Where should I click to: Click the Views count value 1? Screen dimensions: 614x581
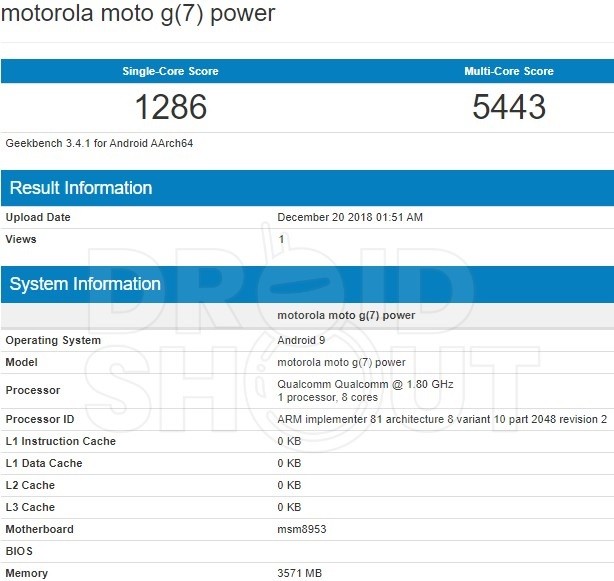pos(281,239)
